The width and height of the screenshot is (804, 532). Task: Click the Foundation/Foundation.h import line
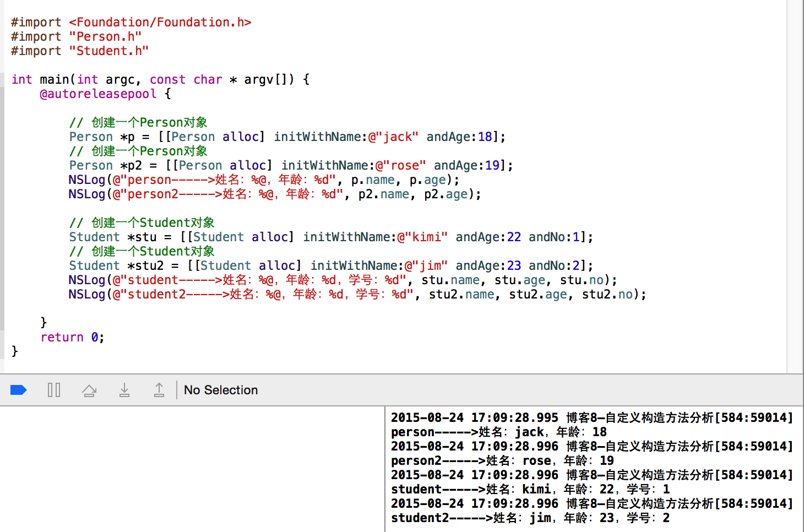click(131, 22)
